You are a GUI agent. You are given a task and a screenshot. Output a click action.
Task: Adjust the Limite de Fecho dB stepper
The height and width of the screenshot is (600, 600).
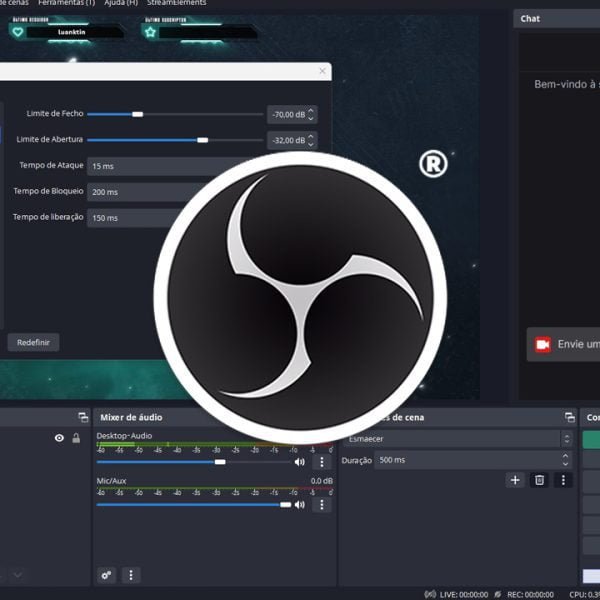pos(311,115)
